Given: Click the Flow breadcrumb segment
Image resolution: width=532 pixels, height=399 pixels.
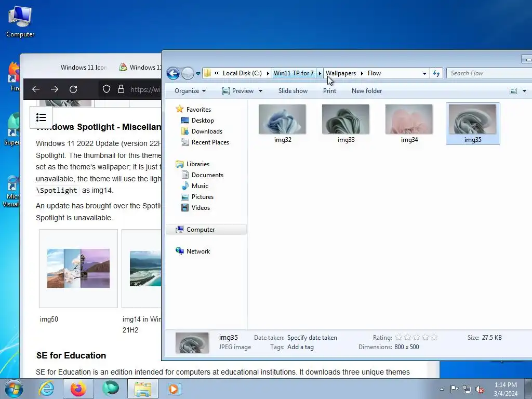Looking at the screenshot, I should click(374, 73).
